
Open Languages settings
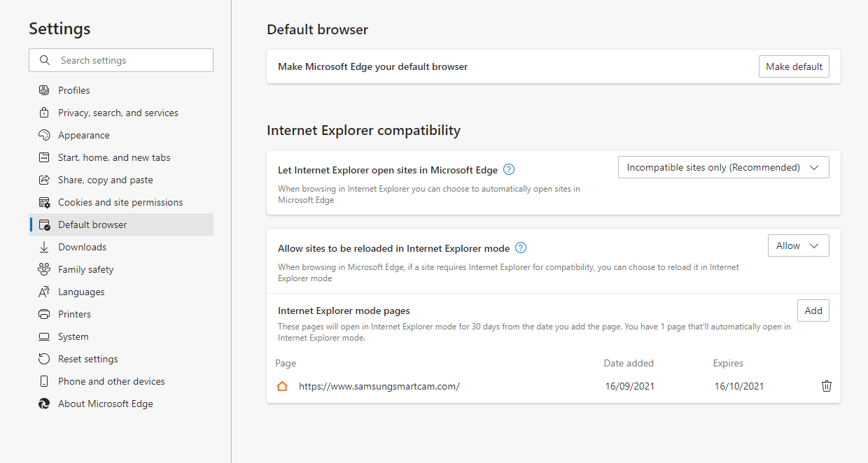(121, 292)
